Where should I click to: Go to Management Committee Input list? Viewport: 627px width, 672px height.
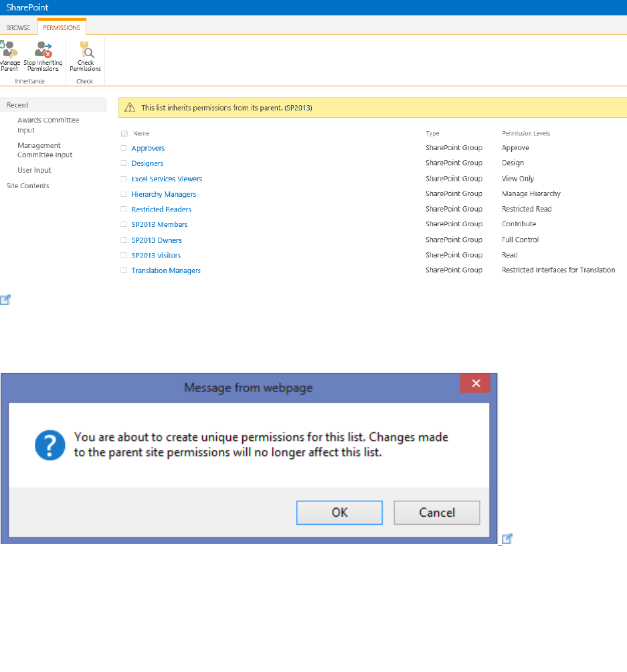[x=45, y=150]
